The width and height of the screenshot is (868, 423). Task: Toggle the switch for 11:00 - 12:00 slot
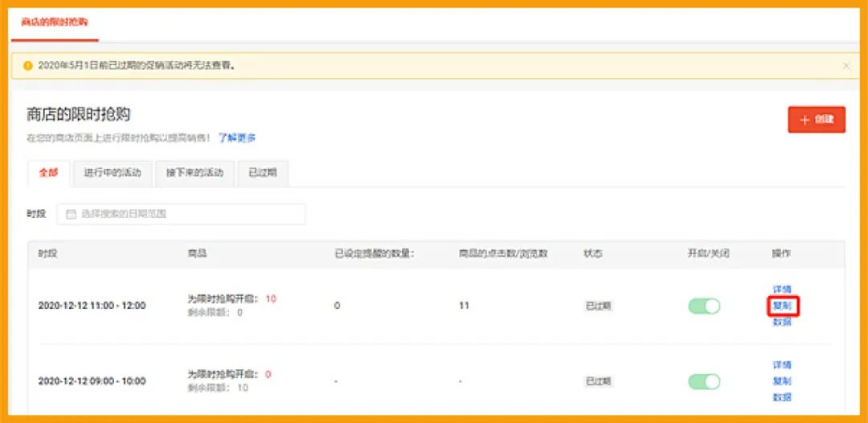[x=704, y=306]
